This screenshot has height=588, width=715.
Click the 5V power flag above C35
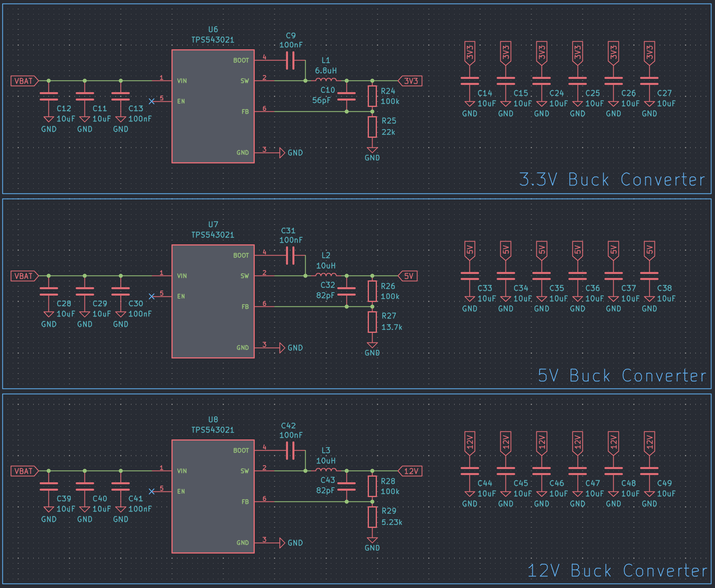[x=542, y=250]
